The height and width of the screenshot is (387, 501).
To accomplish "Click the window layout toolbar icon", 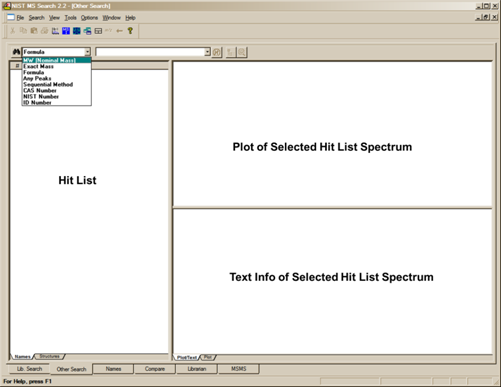I will click(x=98, y=31).
